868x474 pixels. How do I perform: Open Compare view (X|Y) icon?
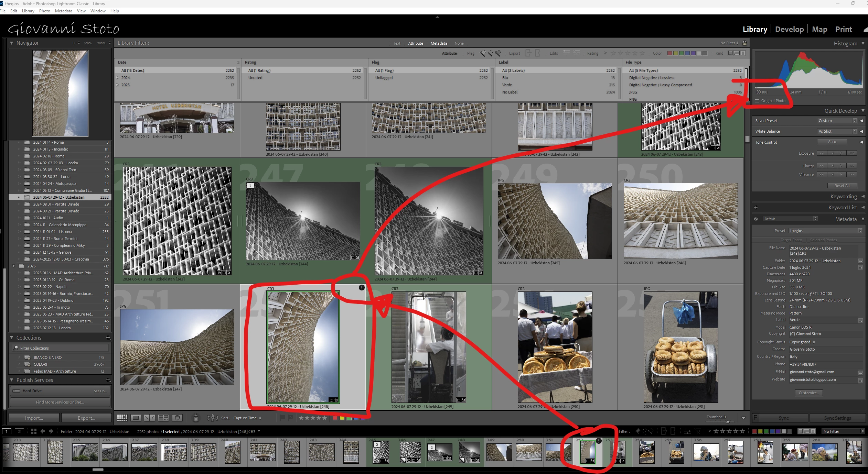(x=149, y=418)
